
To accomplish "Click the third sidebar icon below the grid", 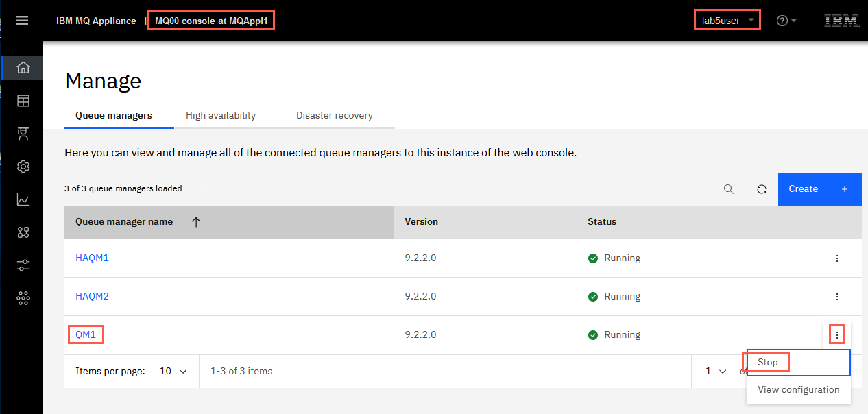I will tap(23, 134).
